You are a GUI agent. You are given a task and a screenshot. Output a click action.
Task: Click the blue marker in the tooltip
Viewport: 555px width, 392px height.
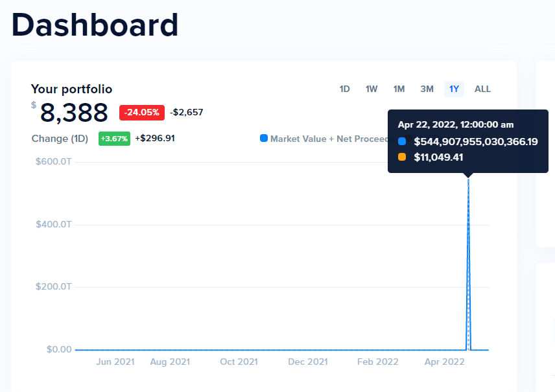click(x=402, y=141)
